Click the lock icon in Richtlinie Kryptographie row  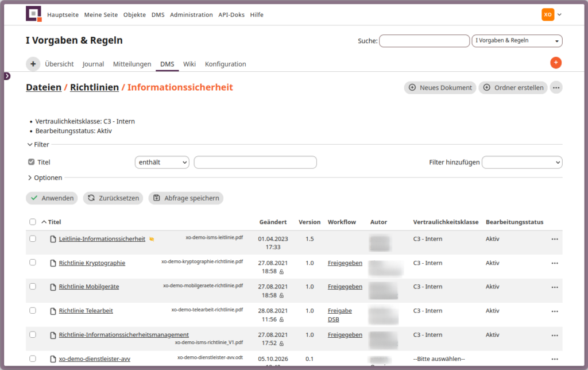point(281,272)
